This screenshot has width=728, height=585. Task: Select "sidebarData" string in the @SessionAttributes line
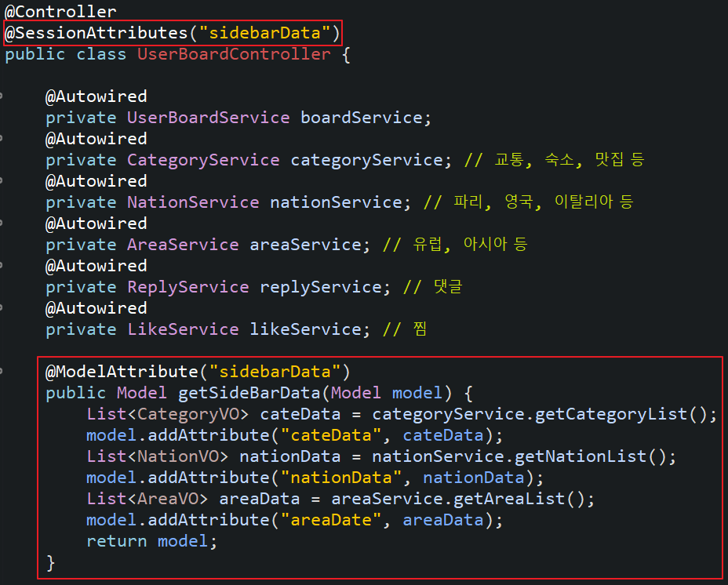(x=264, y=33)
